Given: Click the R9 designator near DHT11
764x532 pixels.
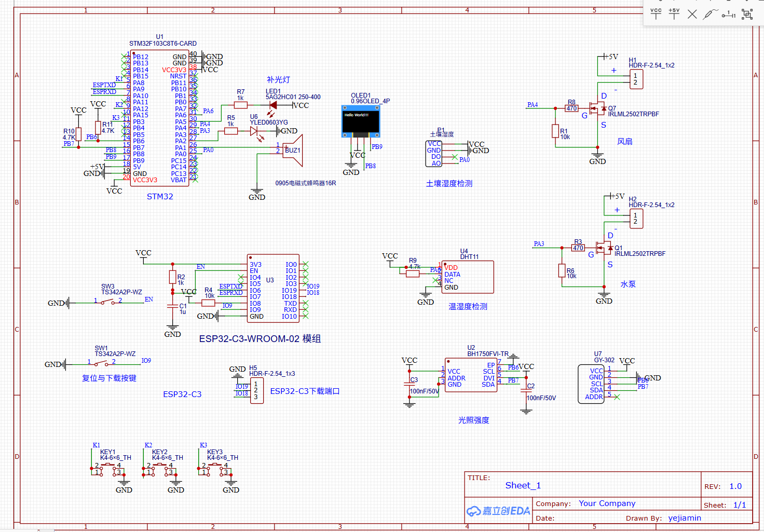Looking at the screenshot, I should (413, 261).
